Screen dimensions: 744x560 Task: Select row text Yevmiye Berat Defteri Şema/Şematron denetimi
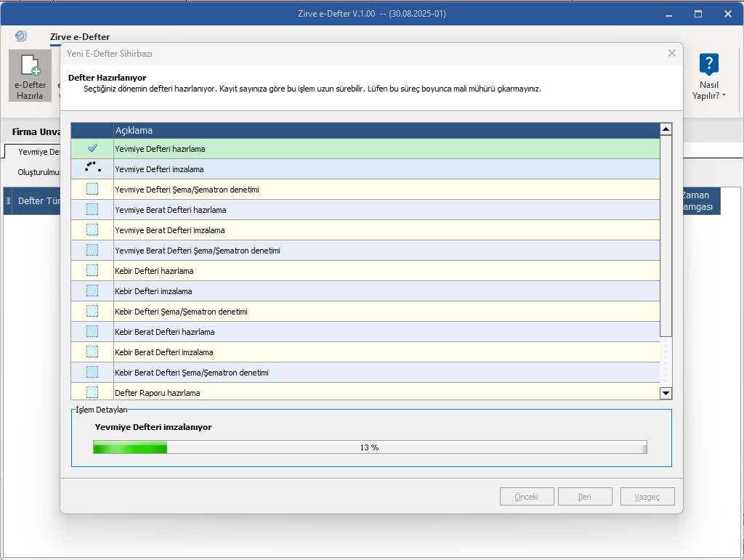(x=198, y=251)
